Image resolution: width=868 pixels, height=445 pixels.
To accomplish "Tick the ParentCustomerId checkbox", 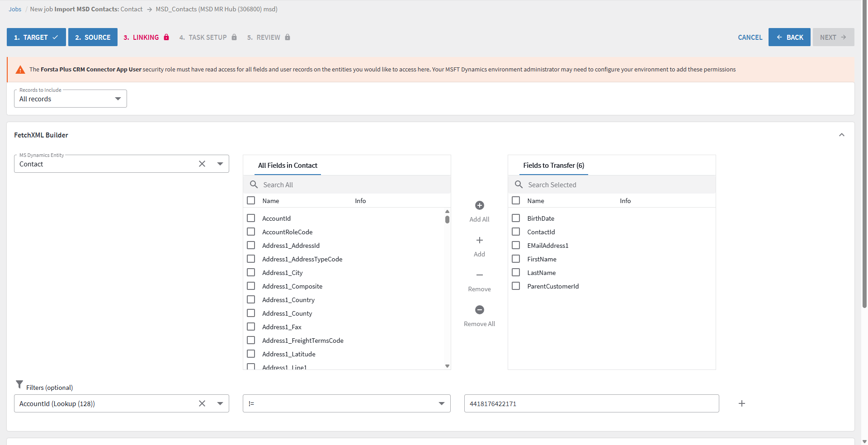I will pos(516,286).
